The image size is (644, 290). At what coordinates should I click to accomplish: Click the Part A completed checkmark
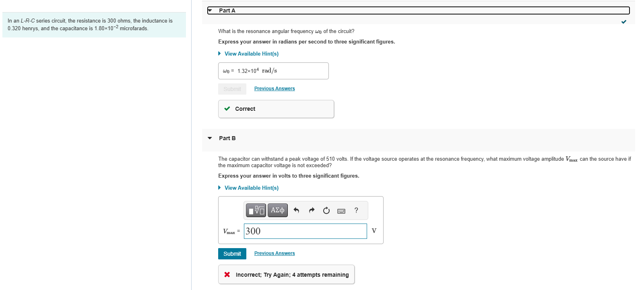point(624,22)
